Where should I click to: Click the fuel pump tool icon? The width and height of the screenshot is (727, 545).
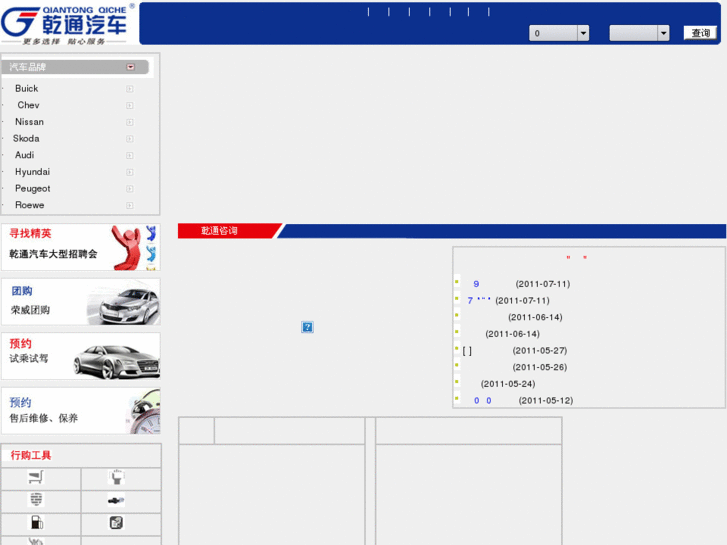pyautogui.click(x=37, y=522)
